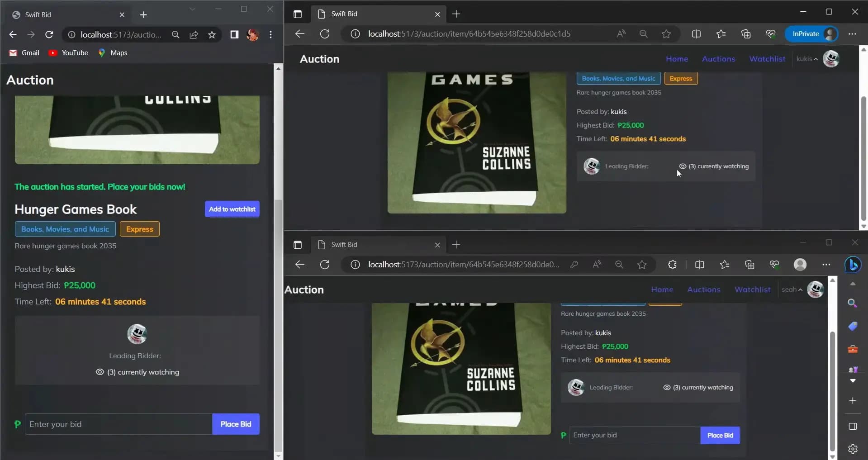The image size is (868, 460).
Task: Select the Express tag in the Chrome window
Action: (139, 229)
